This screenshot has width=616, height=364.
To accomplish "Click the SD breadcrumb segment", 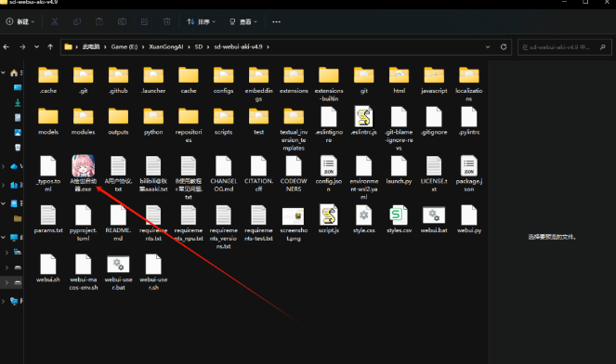I will tap(199, 46).
